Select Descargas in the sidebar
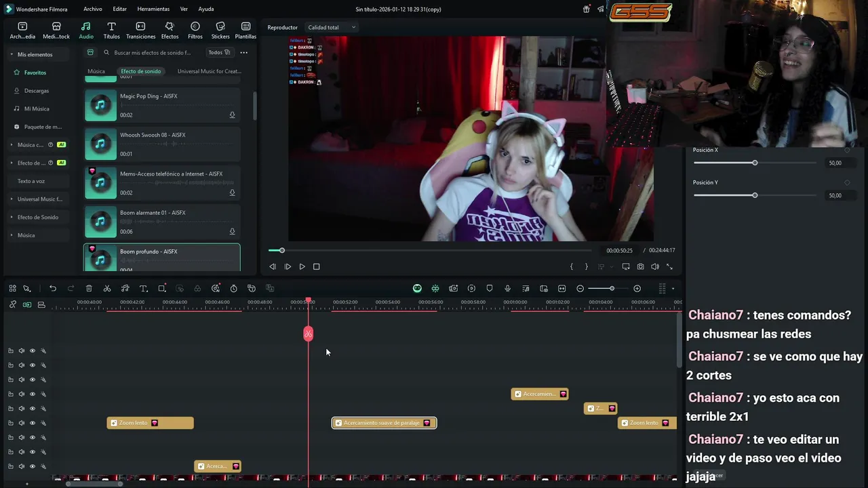Screen dimensions: 868x488 click(37, 91)
